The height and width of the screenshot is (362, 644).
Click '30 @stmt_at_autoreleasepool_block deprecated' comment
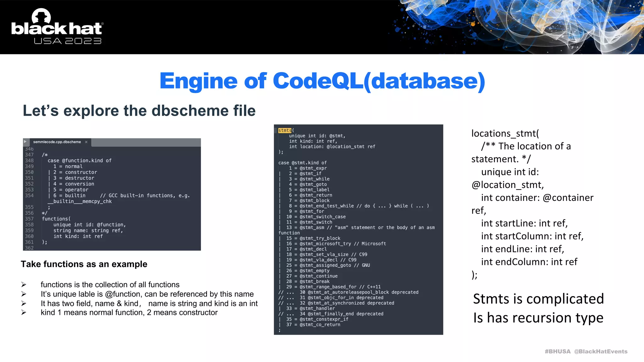[359, 292]
